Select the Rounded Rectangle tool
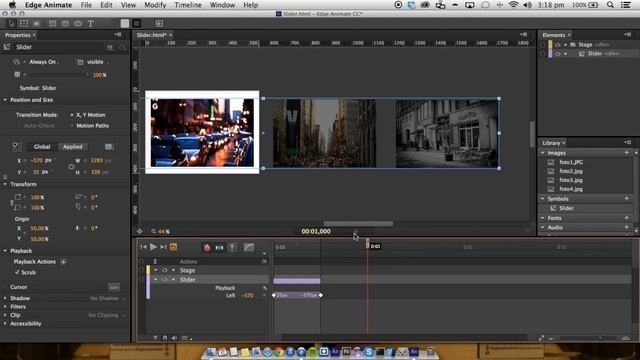 click(x=65, y=23)
